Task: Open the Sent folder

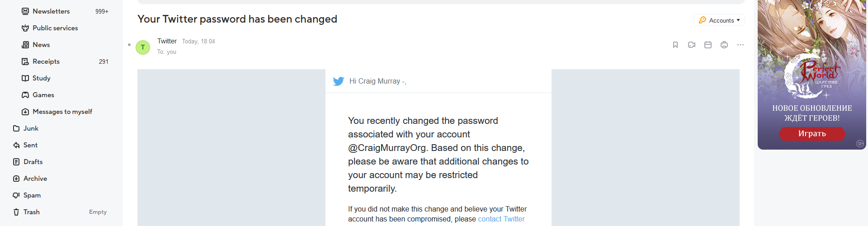Action: (30, 145)
